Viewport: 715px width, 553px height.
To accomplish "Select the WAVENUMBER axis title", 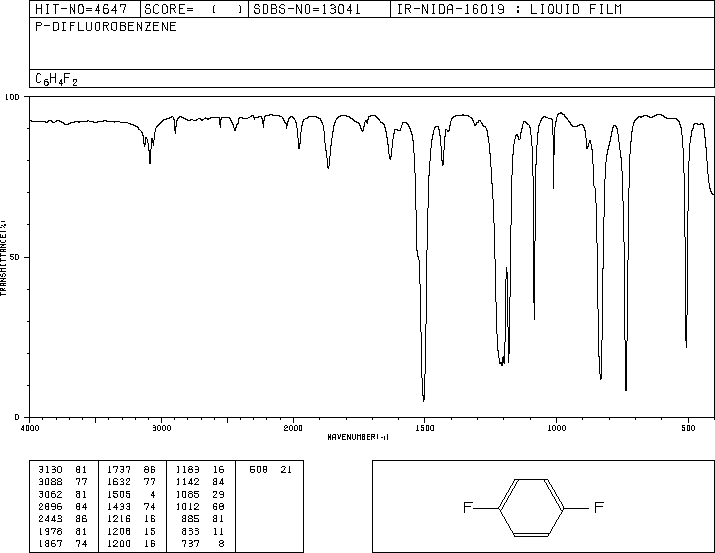I will point(358,437).
